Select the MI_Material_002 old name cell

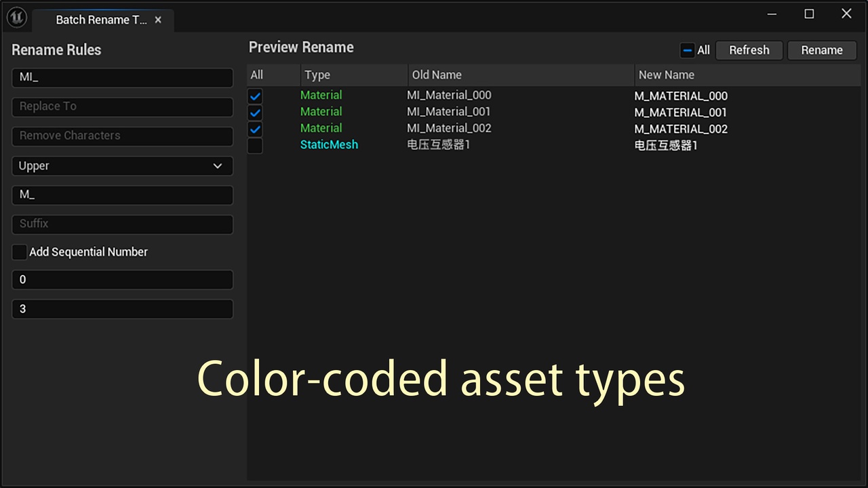click(x=449, y=128)
